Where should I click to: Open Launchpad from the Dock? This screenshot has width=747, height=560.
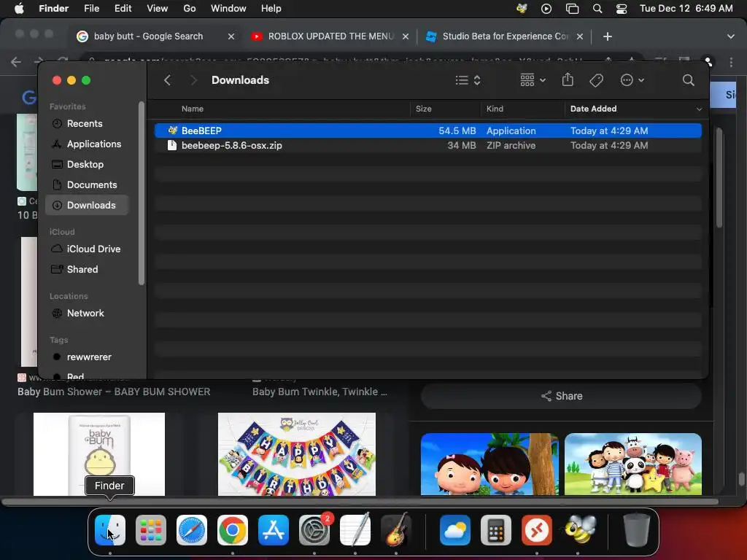click(x=151, y=530)
